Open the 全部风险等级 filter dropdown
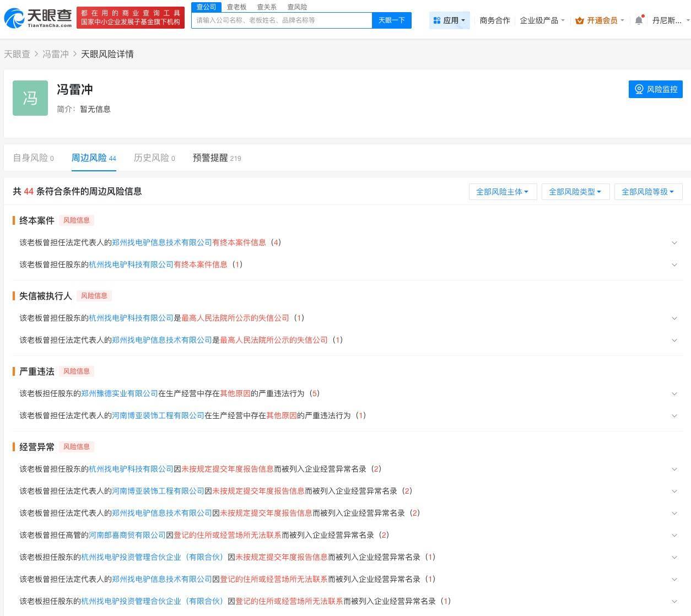Screen dimensions: 691x616 tap(647, 192)
